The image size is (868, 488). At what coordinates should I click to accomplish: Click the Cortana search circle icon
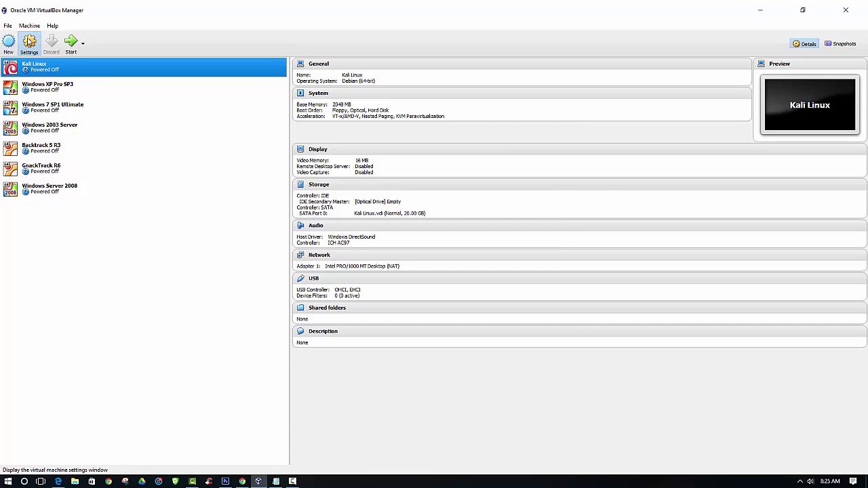(24, 481)
